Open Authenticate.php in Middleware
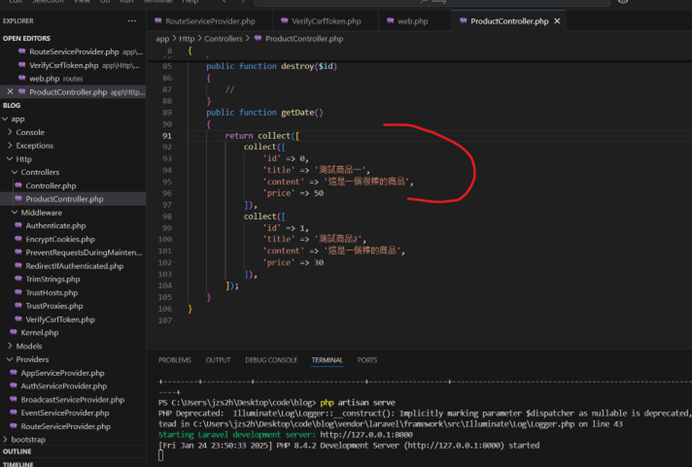Image resolution: width=692 pixels, height=467 pixels. [56, 226]
